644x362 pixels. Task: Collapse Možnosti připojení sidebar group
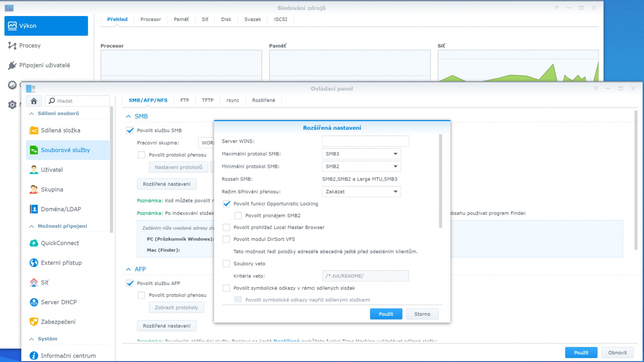coord(32,226)
